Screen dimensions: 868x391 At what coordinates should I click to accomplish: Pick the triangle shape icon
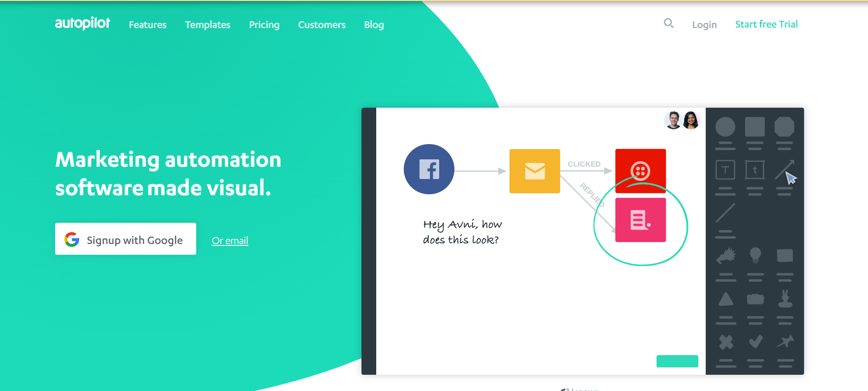click(726, 299)
